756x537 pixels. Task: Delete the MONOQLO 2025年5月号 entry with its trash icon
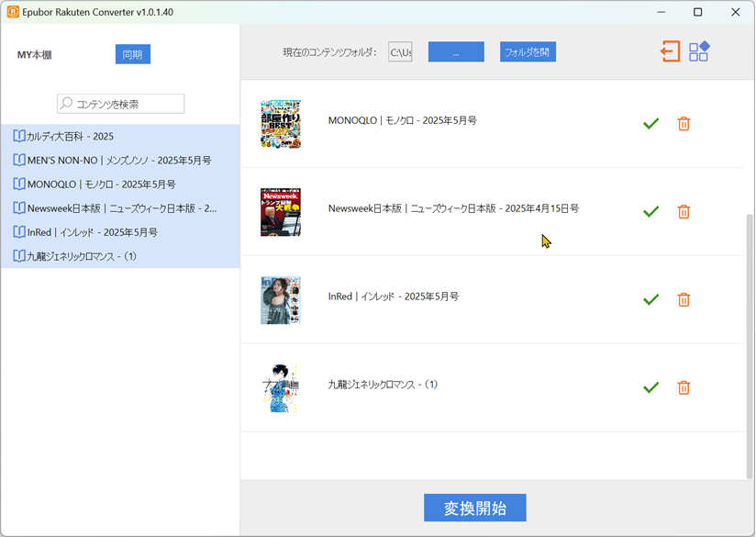pyautogui.click(x=684, y=124)
